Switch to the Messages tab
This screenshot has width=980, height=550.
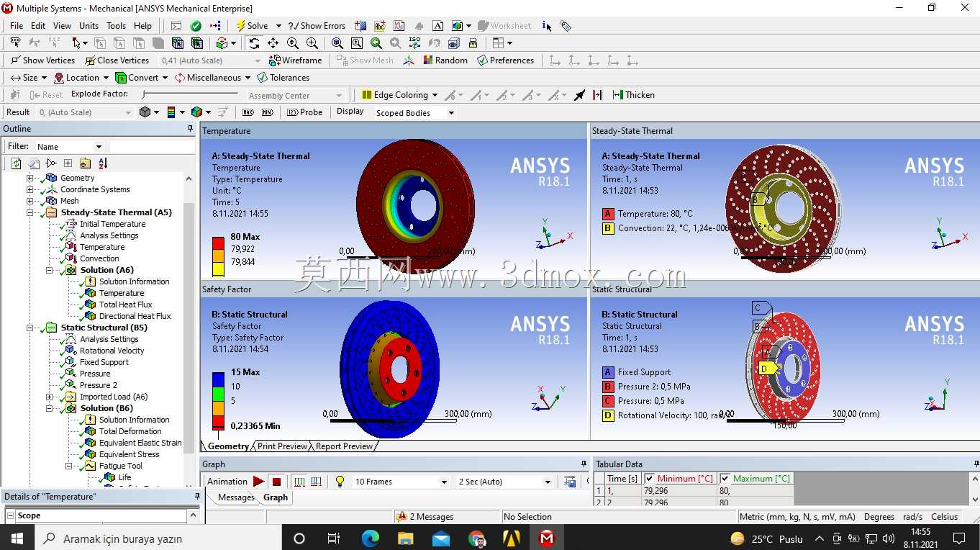tap(236, 497)
